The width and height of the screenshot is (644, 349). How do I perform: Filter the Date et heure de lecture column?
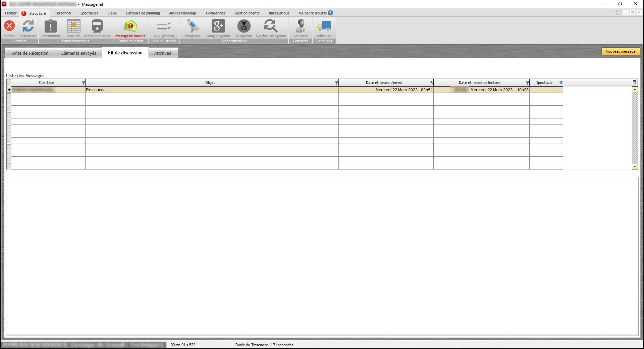click(527, 83)
